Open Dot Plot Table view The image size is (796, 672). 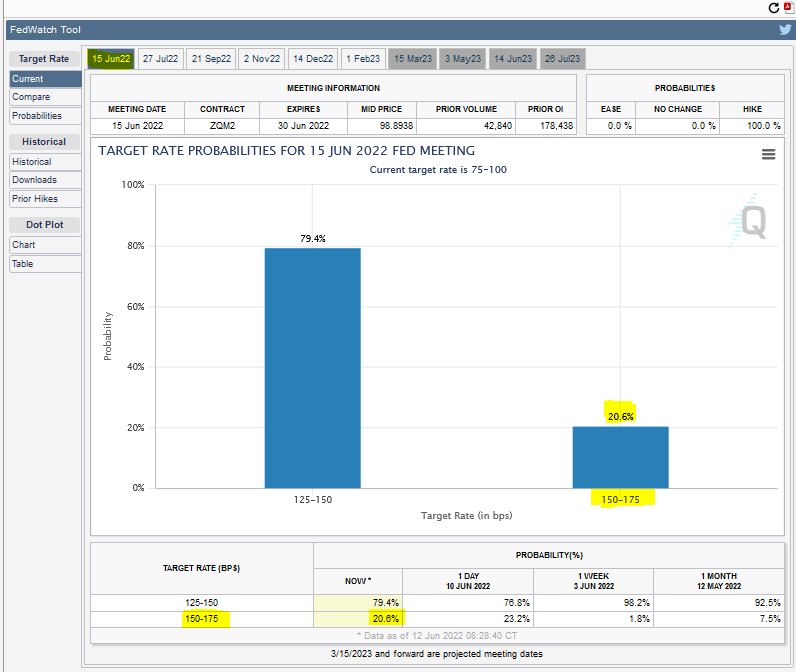click(45, 264)
